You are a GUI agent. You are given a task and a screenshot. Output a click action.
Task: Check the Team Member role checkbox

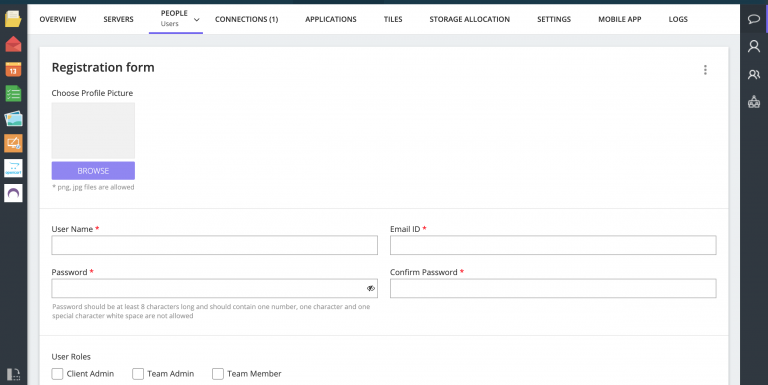click(x=217, y=374)
